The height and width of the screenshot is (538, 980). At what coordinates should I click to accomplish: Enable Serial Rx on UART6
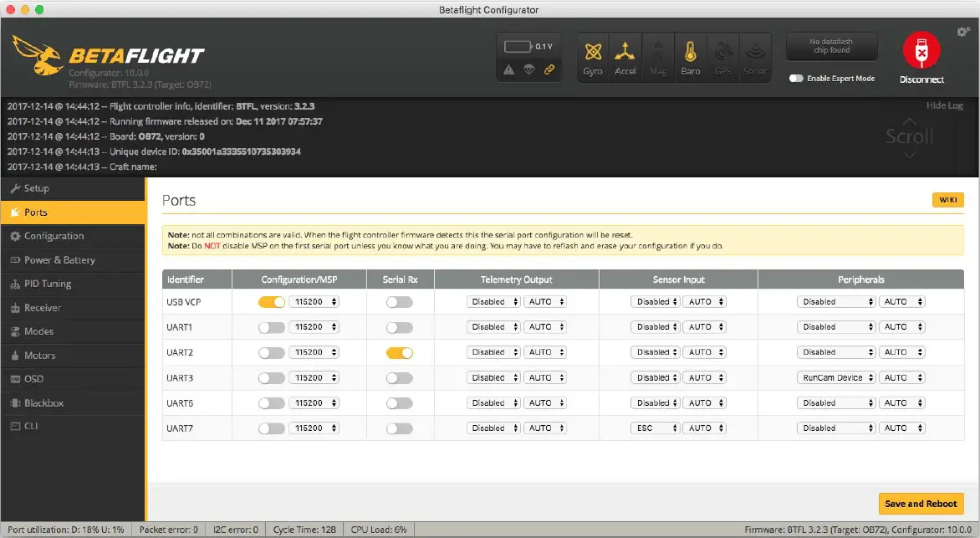pyautogui.click(x=400, y=403)
